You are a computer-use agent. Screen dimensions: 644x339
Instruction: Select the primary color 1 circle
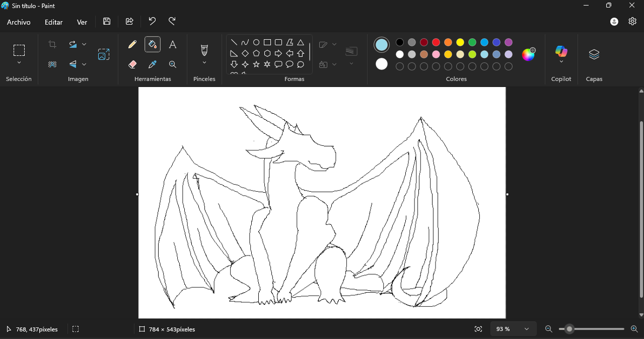point(382,45)
